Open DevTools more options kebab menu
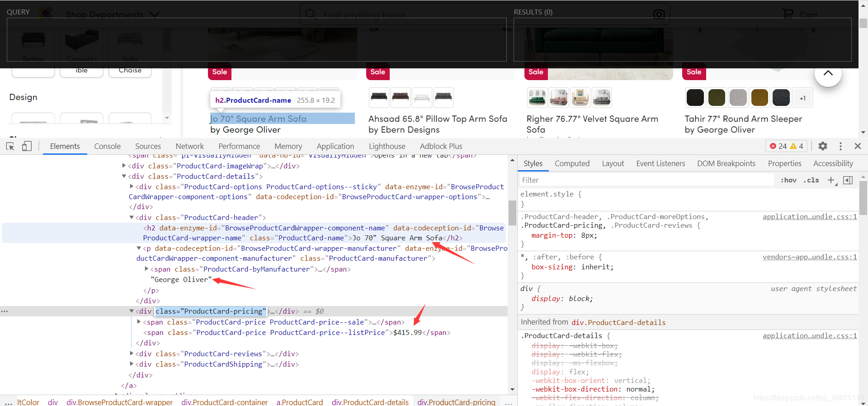This screenshot has width=868, height=406. pyautogui.click(x=840, y=146)
